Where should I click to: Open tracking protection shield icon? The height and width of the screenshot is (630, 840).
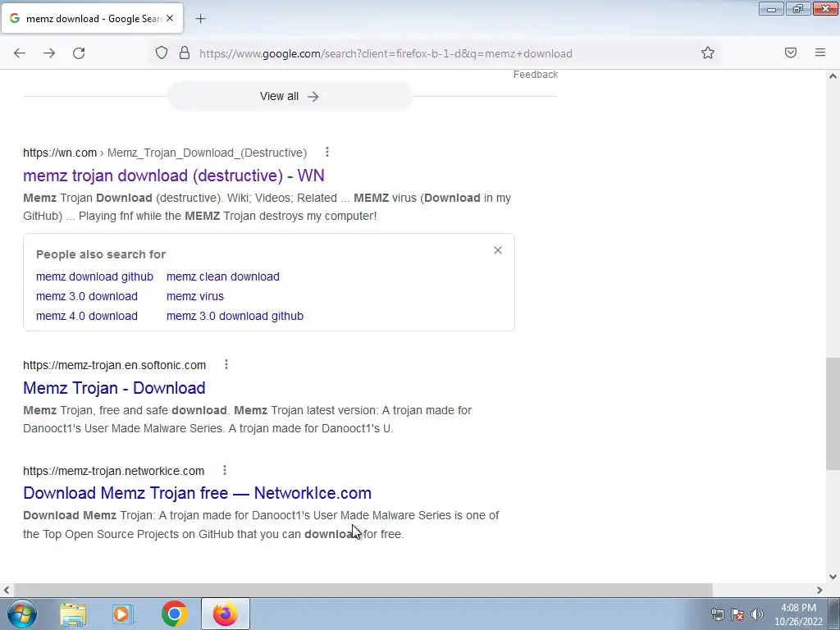click(162, 52)
